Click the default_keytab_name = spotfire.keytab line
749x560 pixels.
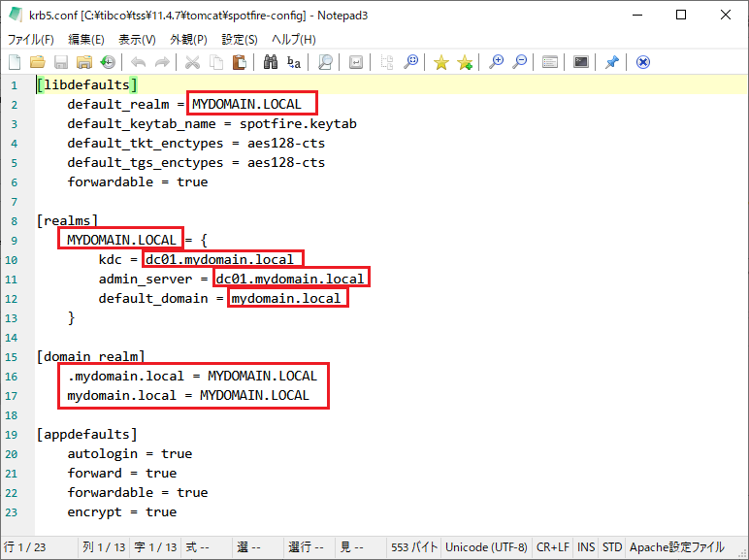(x=212, y=124)
